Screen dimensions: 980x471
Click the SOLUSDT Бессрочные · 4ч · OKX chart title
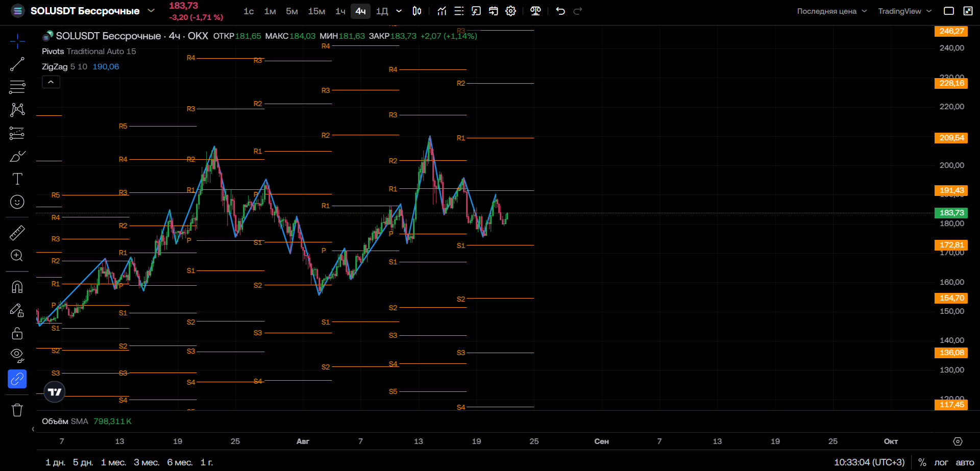click(132, 36)
